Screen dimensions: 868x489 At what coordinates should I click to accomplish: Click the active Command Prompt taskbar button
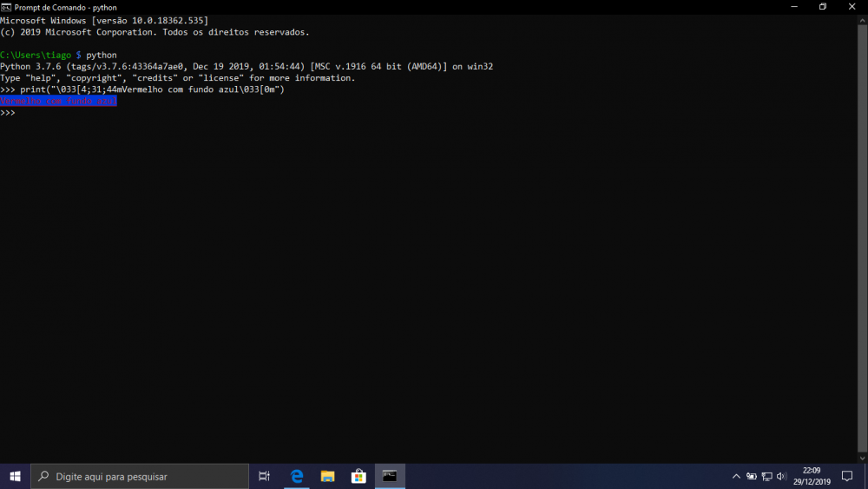pos(390,476)
